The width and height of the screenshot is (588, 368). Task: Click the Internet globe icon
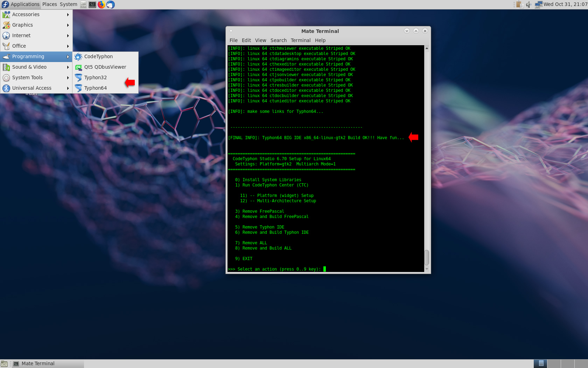click(x=6, y=35)
